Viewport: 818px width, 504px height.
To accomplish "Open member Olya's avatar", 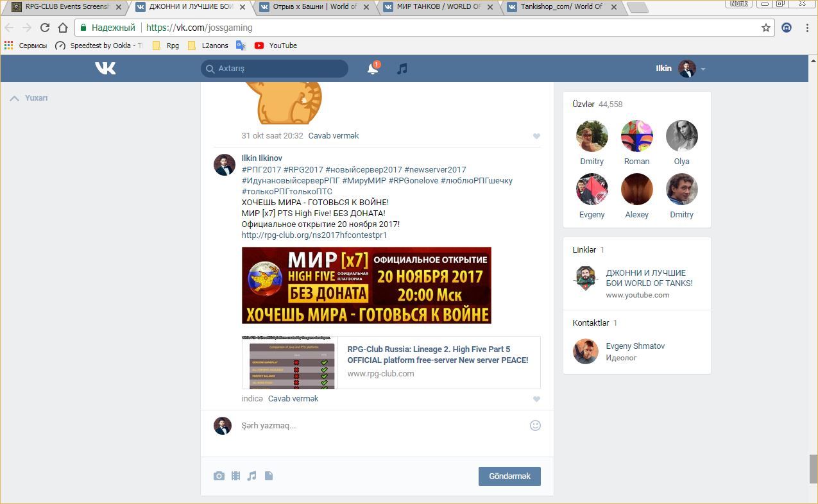I will click(682, 136).
